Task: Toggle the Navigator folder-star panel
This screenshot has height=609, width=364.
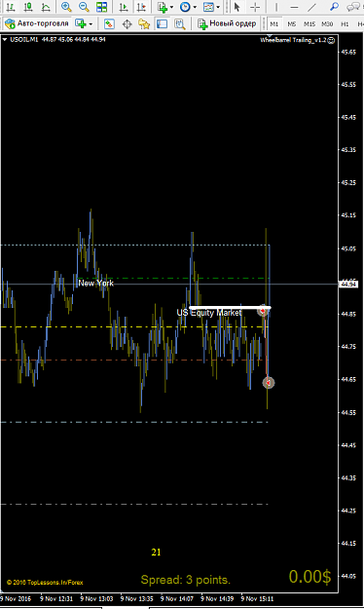Action: [144, 24]
